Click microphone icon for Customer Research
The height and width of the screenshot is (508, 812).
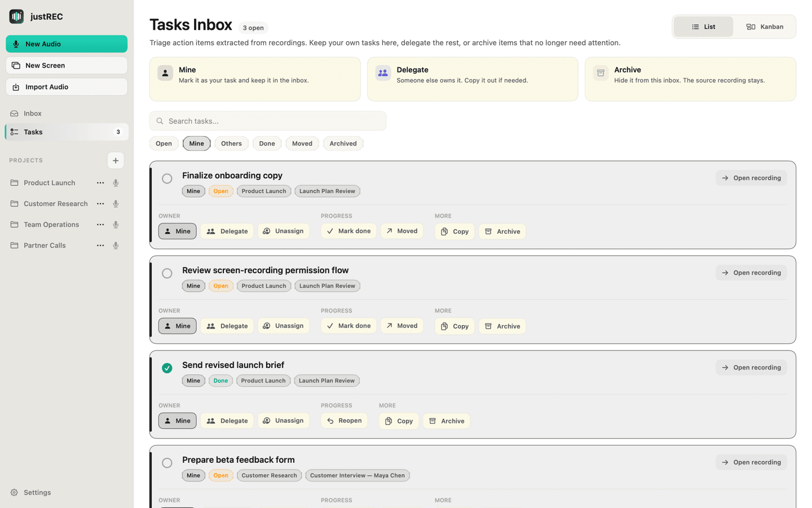point(116,204)
